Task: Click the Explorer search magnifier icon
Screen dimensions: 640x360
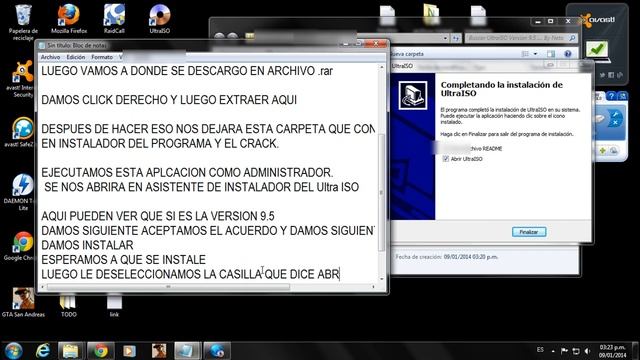Action: pos(572,38)
